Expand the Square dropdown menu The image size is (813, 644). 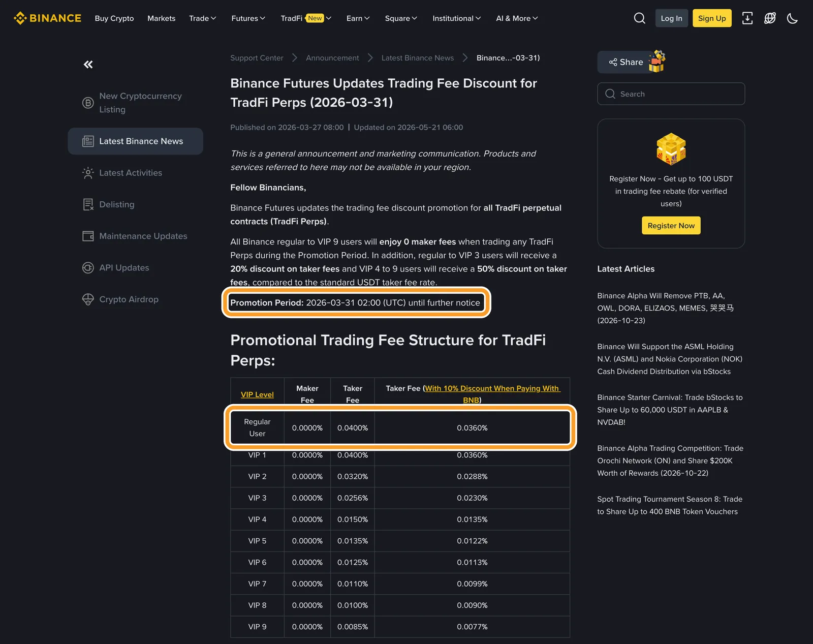(x=401, y=18)
